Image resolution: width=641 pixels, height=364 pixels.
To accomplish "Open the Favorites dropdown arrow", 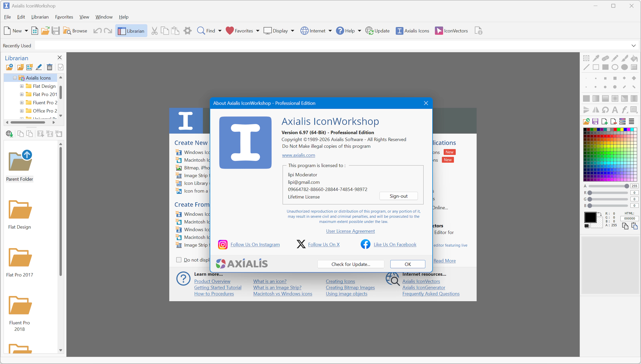I will [258, 31].
